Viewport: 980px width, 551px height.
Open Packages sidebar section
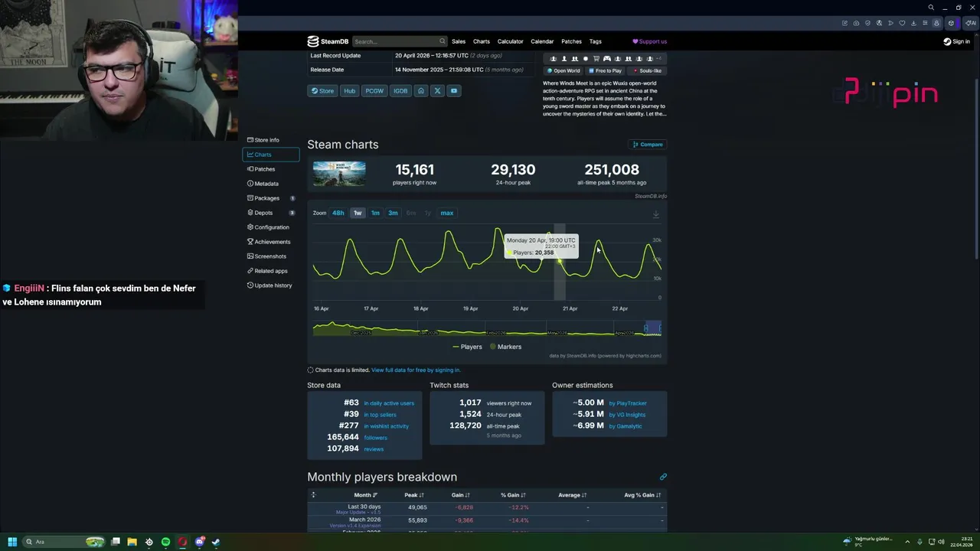(263, 198)
